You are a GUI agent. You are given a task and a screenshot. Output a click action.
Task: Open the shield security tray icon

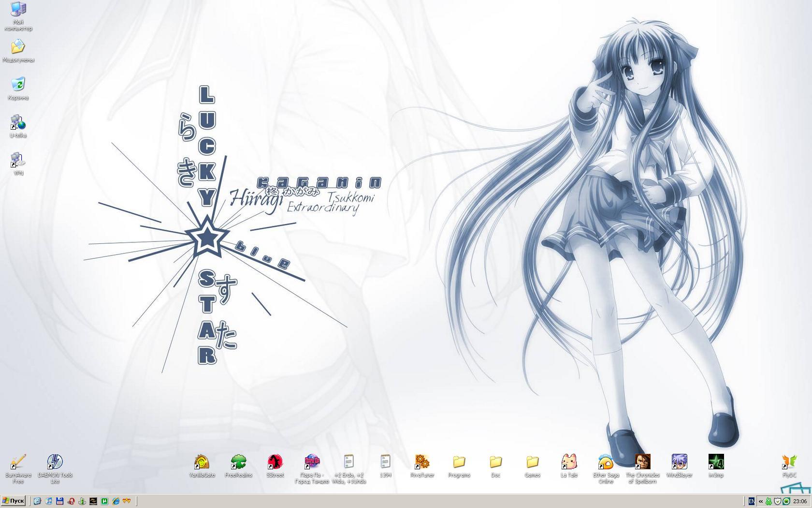tap(777, 501)
